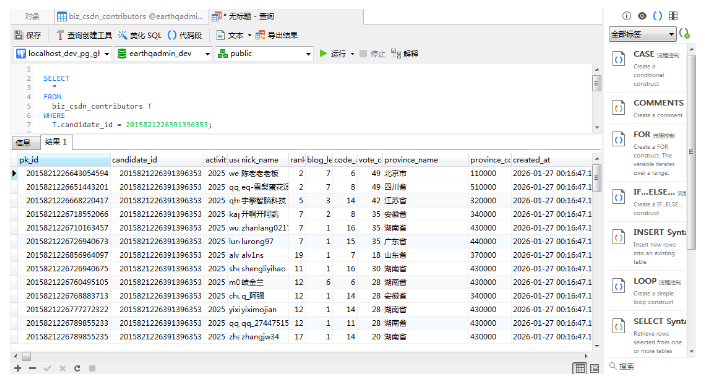Open the dropdown arrow next to Run
Viewport: 705px width, 385px height.
coord(352,54)
